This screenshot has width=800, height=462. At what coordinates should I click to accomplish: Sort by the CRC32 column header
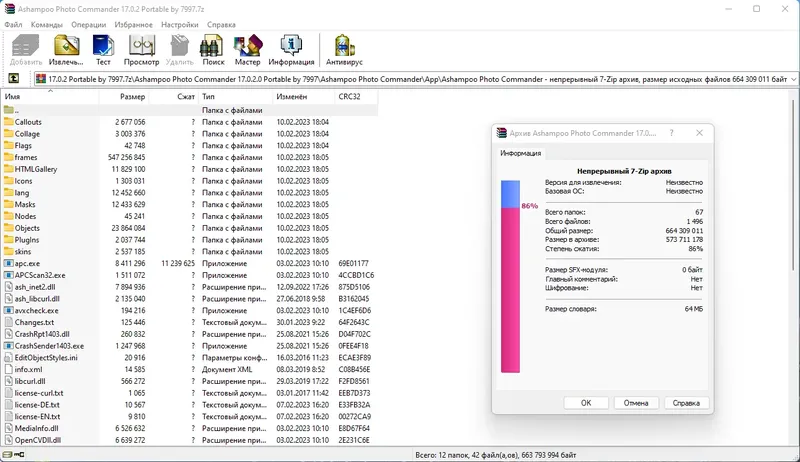tap(357, 96)
